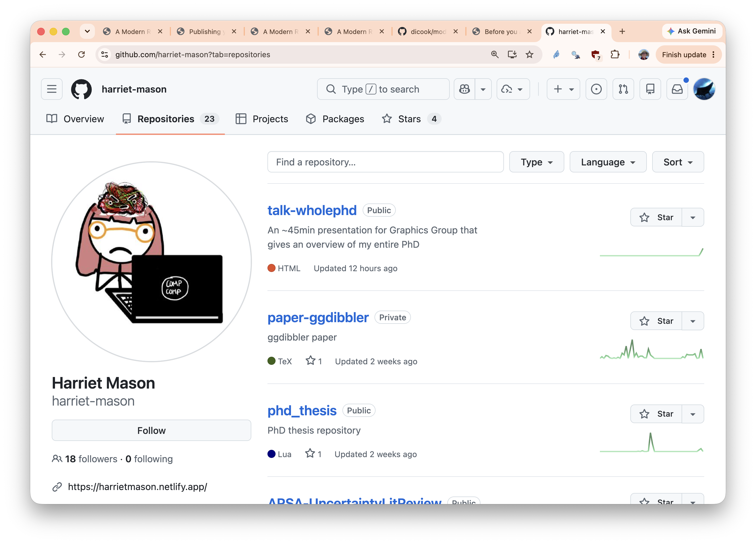756x544 pixels.
Task: Open the user avatar menu in header
Action: [x=704, y=89]
